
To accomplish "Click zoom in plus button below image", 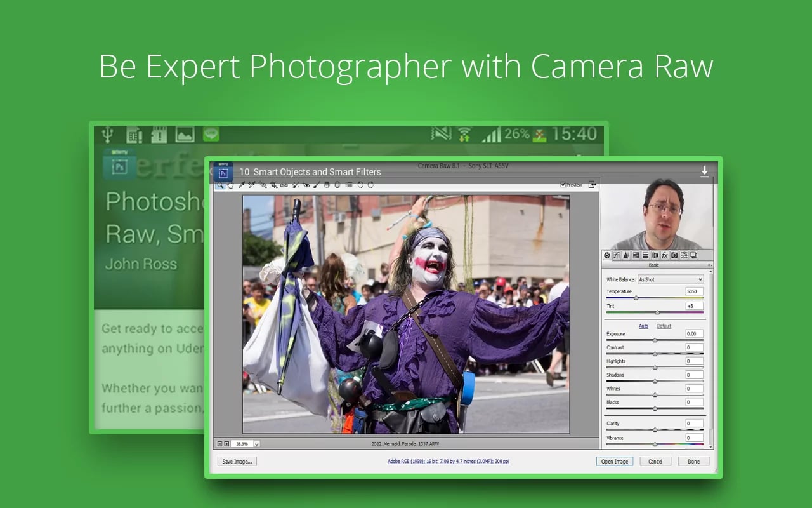I will pyautogui.click(x=226, y=444).
